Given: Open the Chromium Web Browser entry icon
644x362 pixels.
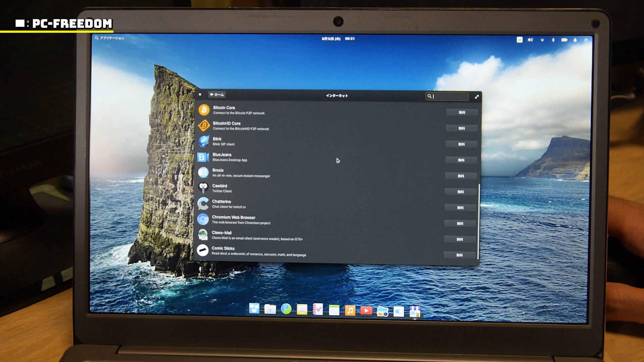Looking at the screenshot, I should pyautogui.click(x=203, y=219).
